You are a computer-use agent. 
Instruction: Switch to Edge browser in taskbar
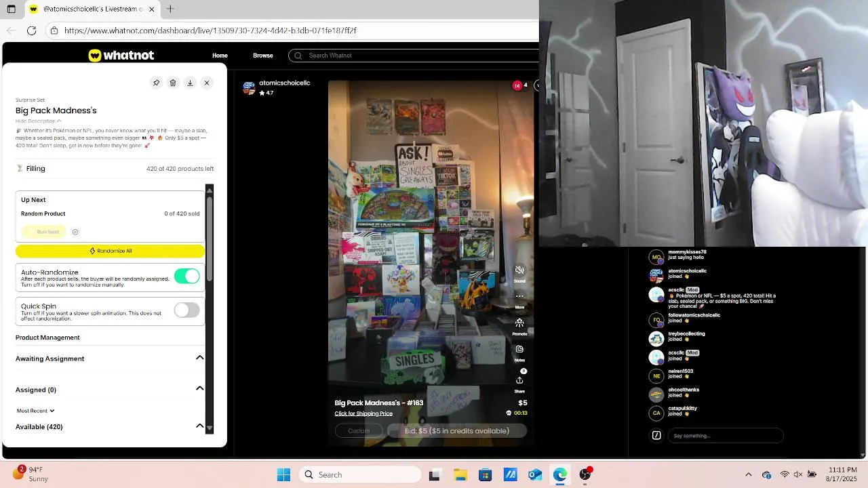(x=560, y=475)
